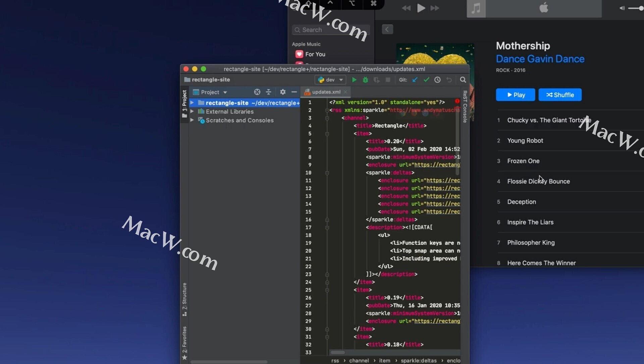Open the Z: Structure side tab
644x364 pixels.
pos(184,300)
